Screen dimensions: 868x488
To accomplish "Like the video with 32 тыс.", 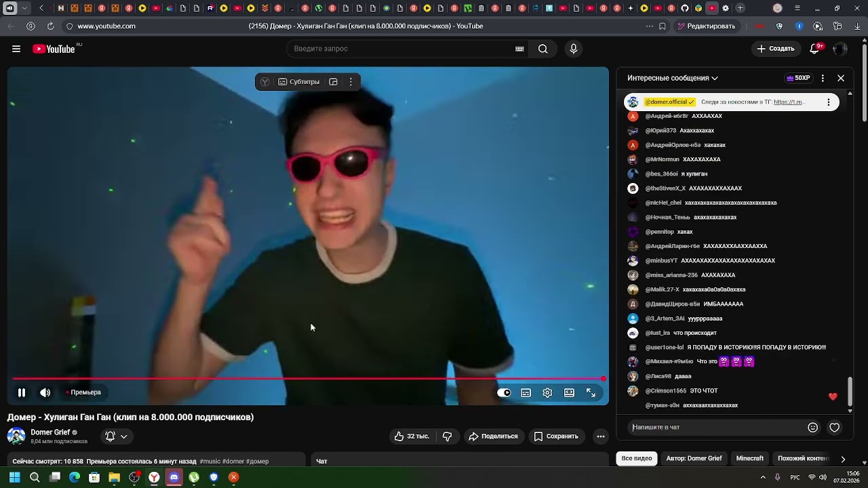I will pos(412,436).
